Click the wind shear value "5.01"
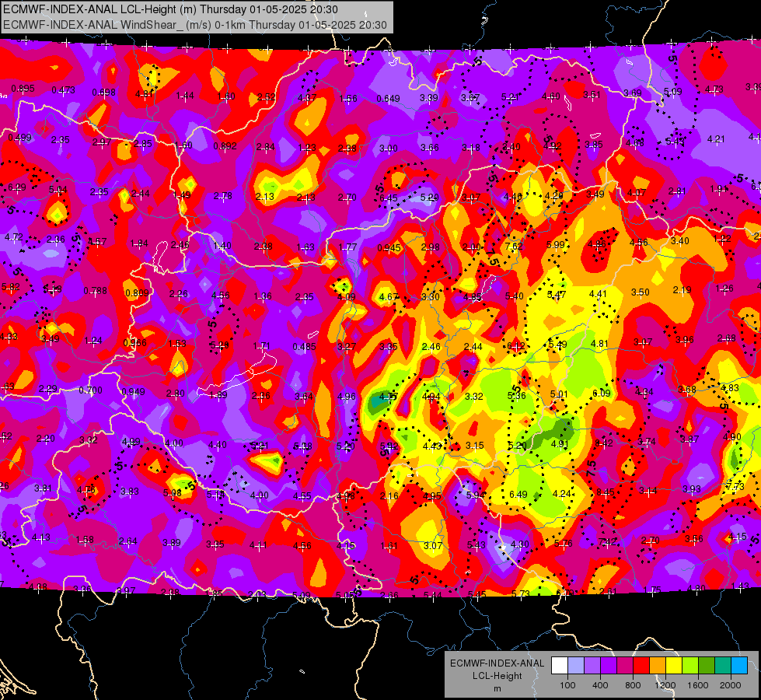 pyautogui.click(x=559, y=394)
